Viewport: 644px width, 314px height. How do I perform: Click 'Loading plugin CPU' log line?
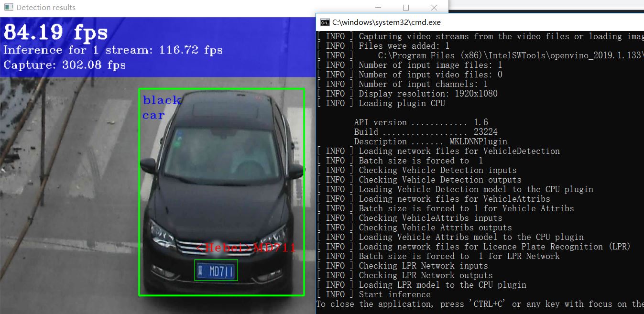(381, 103)
